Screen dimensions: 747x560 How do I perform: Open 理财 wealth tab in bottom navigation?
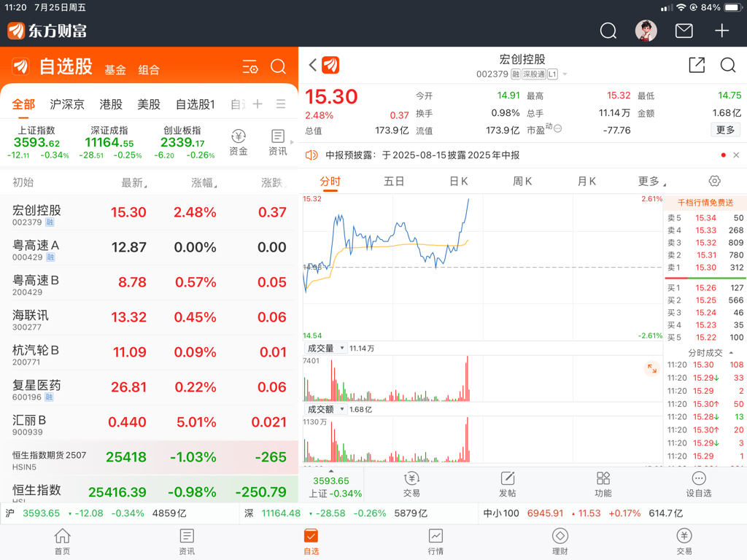coord(560,542)
